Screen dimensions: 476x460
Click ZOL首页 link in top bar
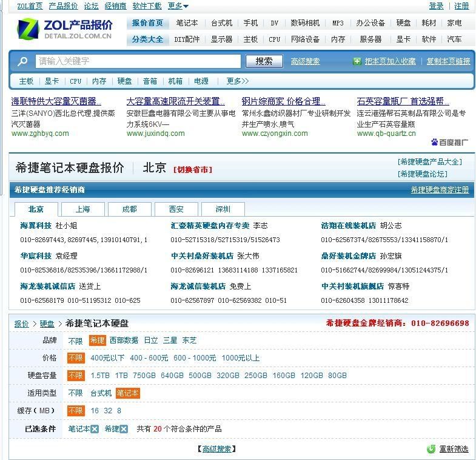(x=30, y=6)
